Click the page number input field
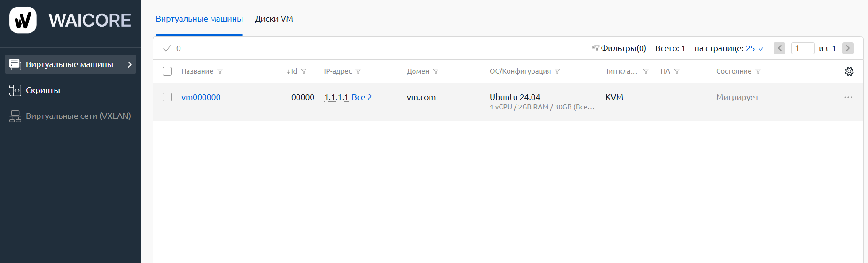The height and width of the screenshot is (263, 868). coord(803,48)
